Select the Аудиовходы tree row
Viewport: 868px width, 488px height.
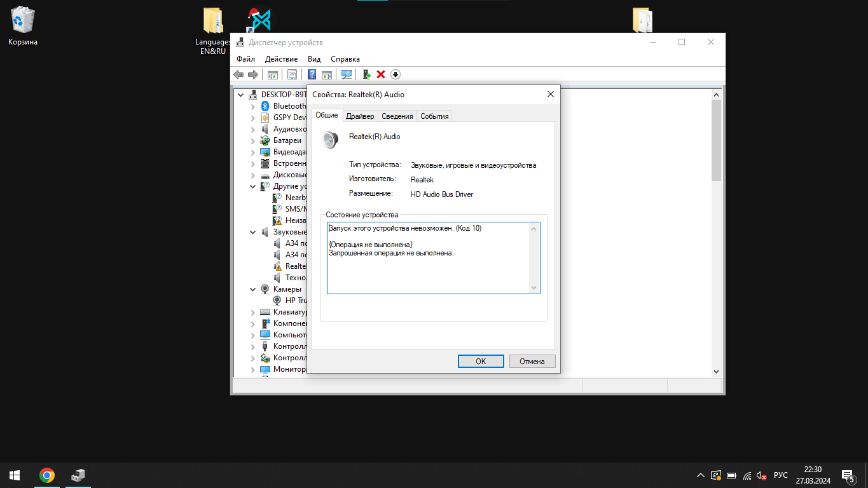(x=283, y=129)
